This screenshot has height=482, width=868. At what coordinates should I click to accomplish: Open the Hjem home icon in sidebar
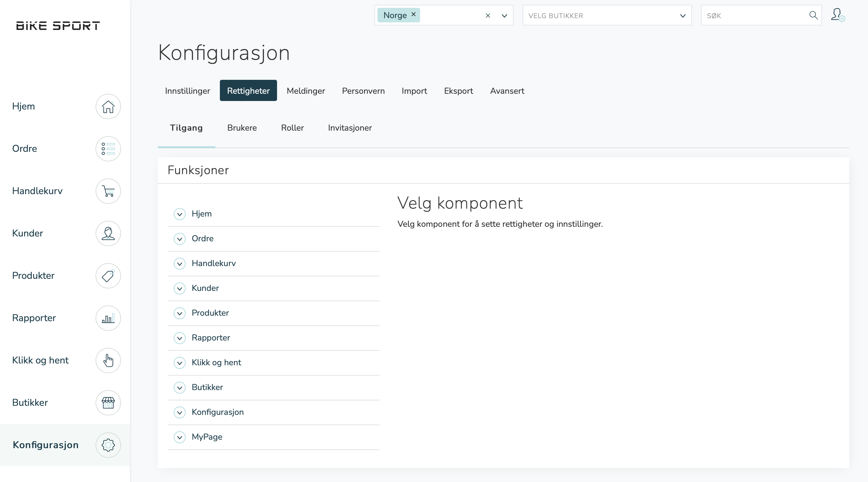[108, 106]
